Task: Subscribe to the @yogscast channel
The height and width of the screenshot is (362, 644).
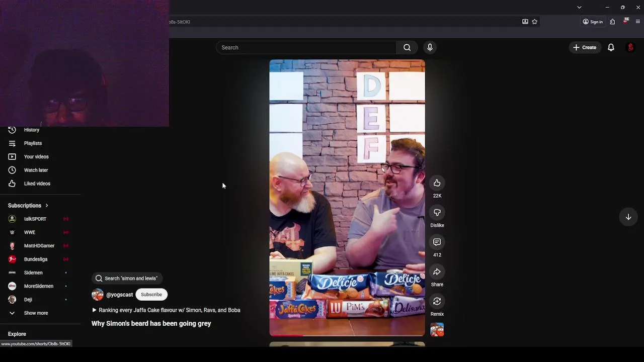Action: pos(151,295)
